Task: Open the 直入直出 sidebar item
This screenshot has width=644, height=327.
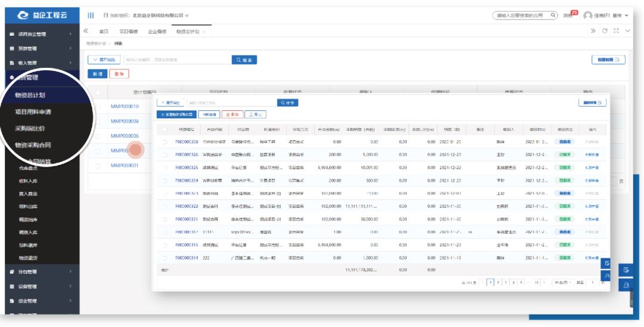Action: (29, 193)
